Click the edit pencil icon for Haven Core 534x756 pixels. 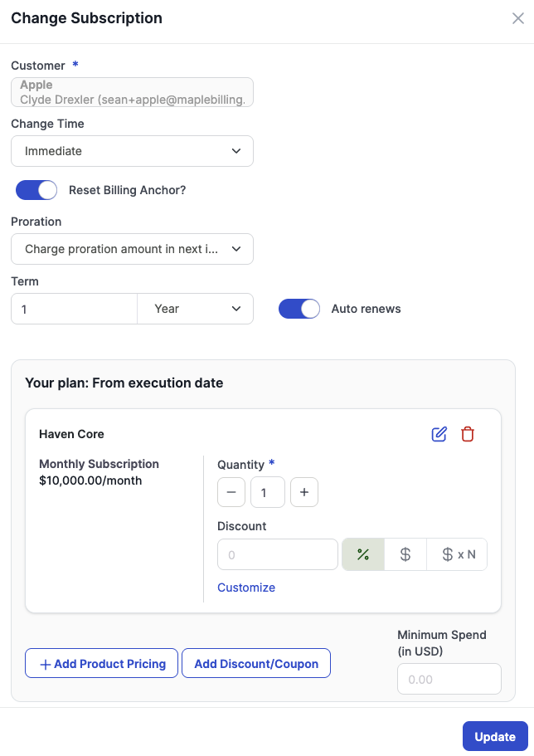439,434
